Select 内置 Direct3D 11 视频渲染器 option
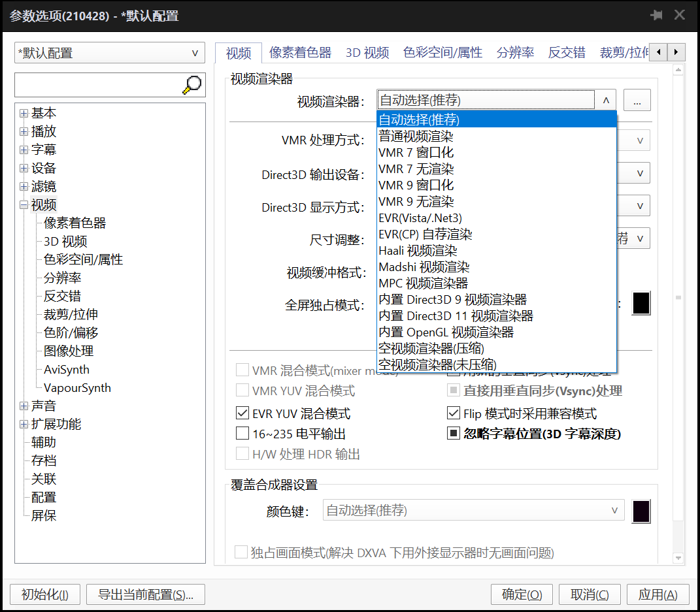 coord(497,316)
